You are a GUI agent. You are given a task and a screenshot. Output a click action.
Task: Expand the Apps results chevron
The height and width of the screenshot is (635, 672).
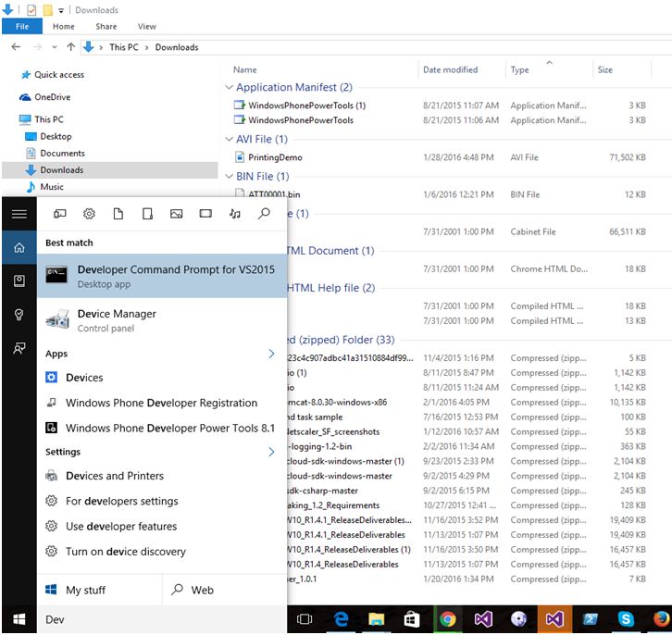coord(272,354)
